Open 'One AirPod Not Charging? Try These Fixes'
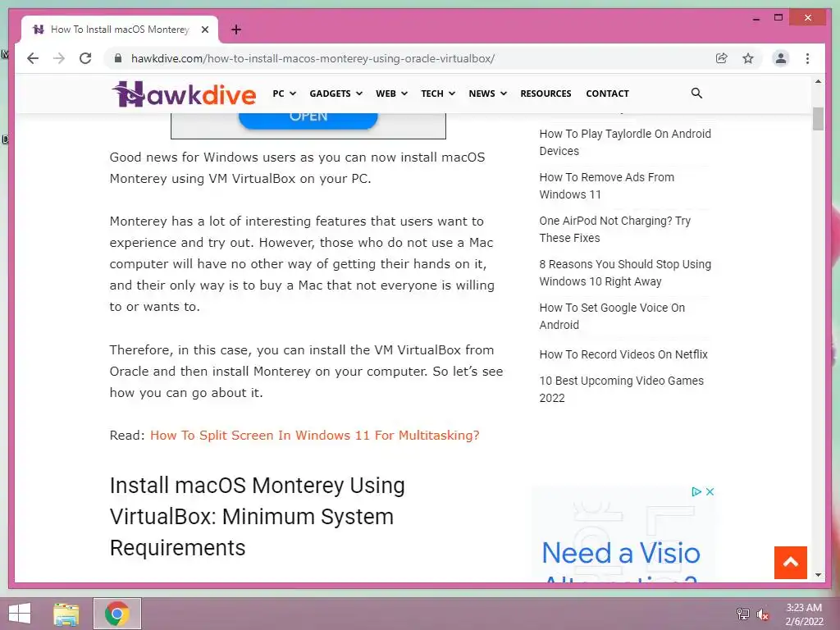This screenshot has height=630, width=840. [x=614, y=230]
